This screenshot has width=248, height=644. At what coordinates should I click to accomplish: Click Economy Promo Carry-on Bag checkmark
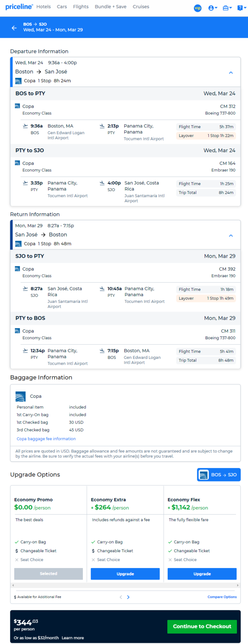(17, 542)
